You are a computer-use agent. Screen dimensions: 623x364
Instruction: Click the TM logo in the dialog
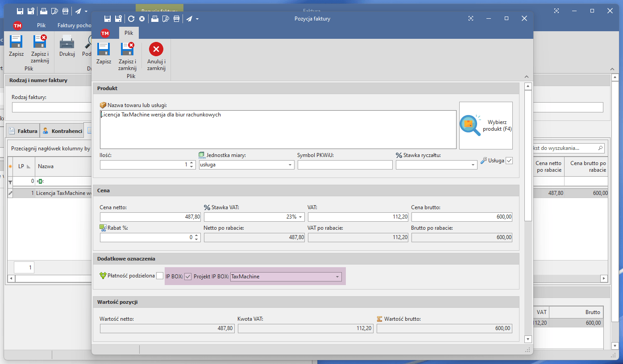(105, 33)
